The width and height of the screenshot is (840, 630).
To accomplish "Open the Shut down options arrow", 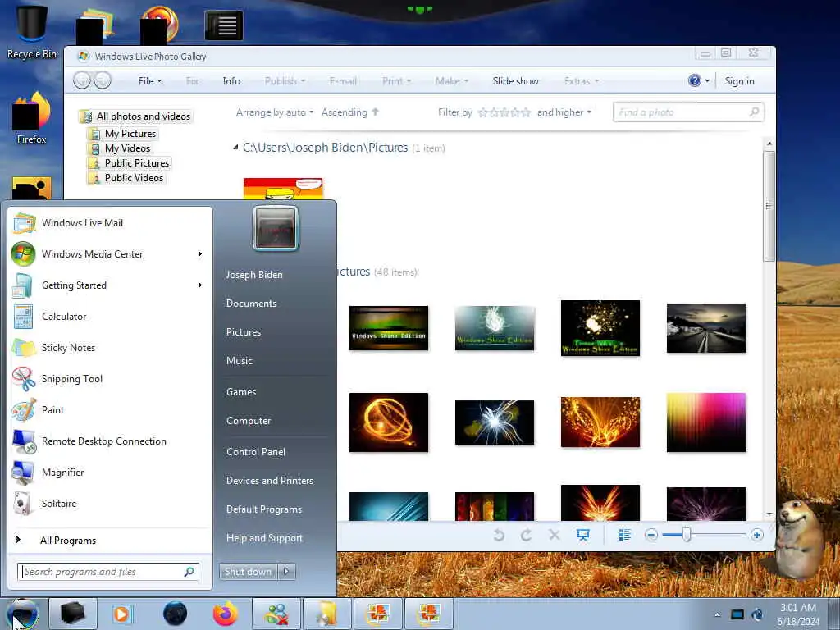I will (x=286, y=572).
